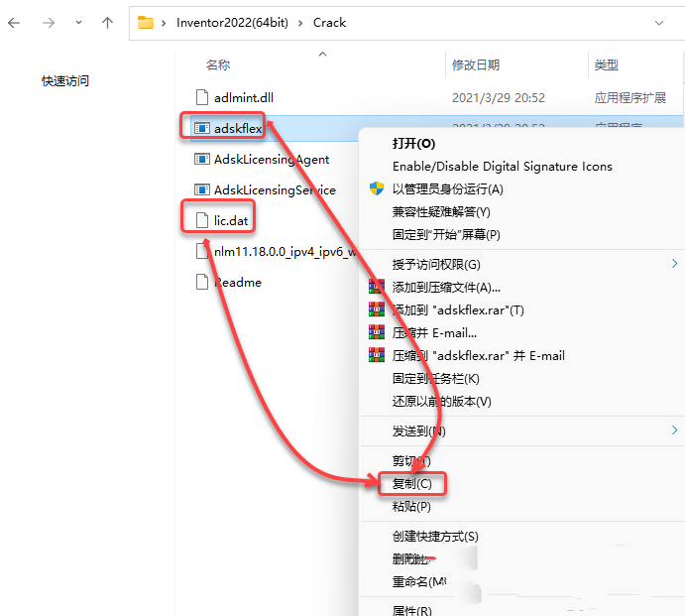The height and width of the screenshot is (616, 685).
Task: Click the Crack breadcrumb segment
Action: [x=329, y=22]
